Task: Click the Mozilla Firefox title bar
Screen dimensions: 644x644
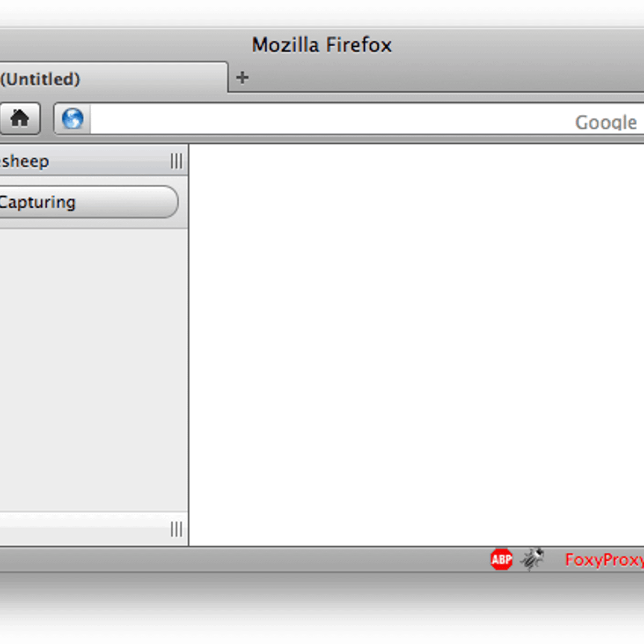Action: tap(322, 45)
